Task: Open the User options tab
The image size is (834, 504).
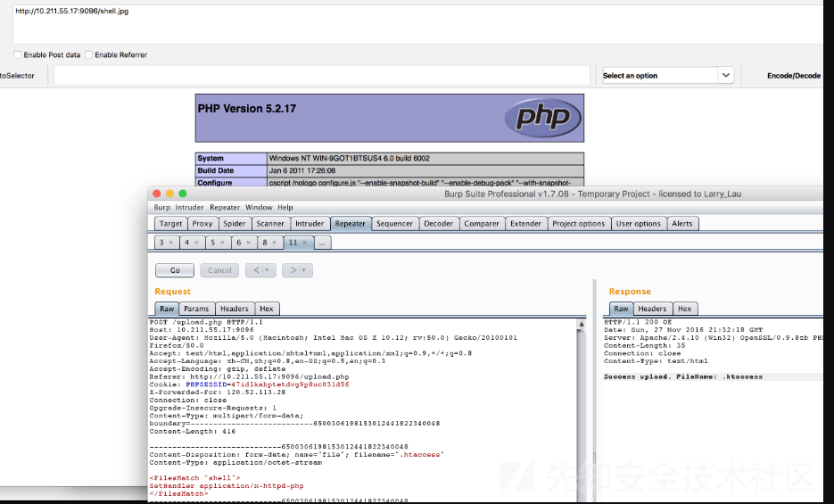Action: click(x=639, y=224)
